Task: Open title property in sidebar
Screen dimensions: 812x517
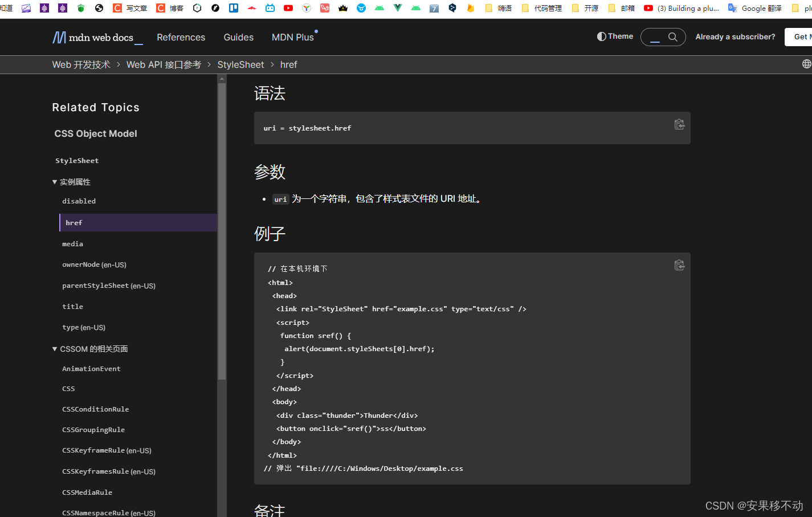Action: [x=72, y=307]
